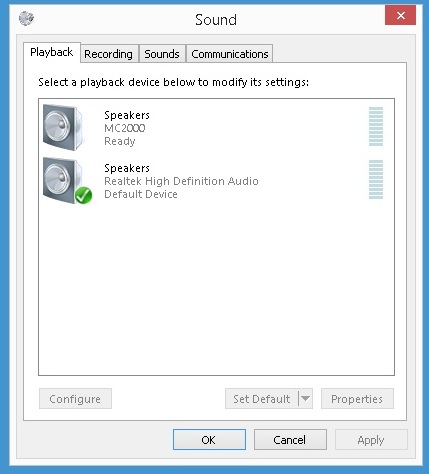
Task: Go to the Communications tab
Action: point(230,54)
